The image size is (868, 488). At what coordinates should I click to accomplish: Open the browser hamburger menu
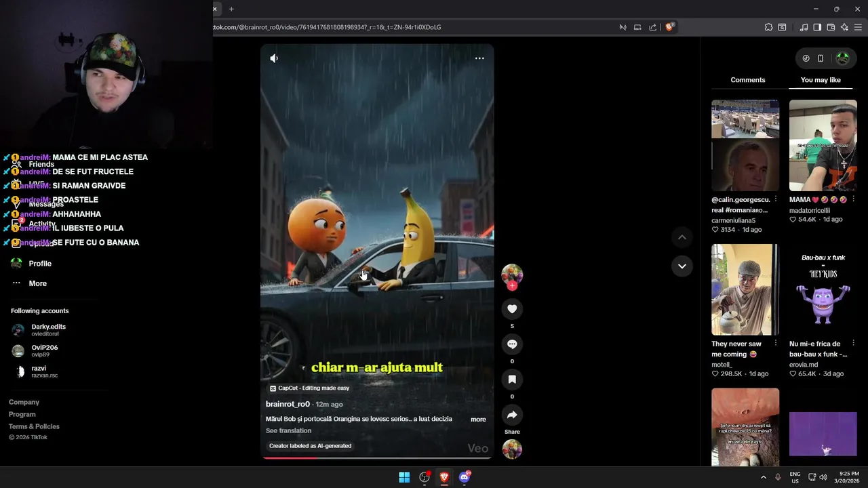(x=858, y=27)
